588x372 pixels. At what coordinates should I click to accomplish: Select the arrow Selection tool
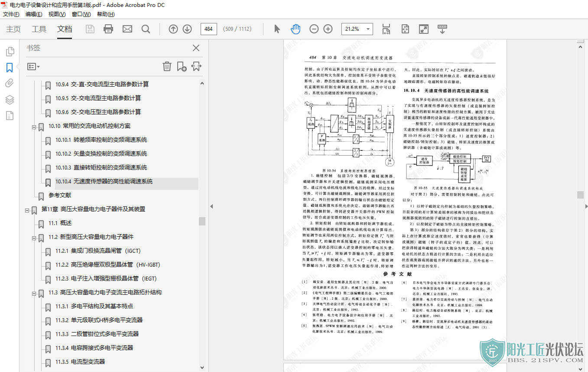point(277,29)
